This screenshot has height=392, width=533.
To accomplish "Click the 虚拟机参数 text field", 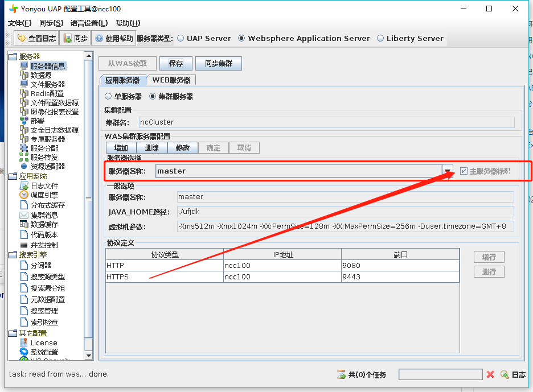I will pos(345,226).
